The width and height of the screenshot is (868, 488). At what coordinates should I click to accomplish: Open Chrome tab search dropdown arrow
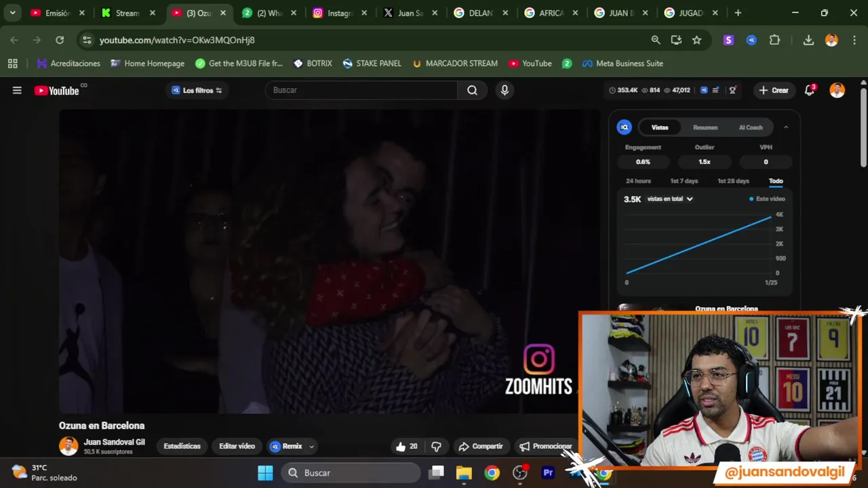(12, 12)
